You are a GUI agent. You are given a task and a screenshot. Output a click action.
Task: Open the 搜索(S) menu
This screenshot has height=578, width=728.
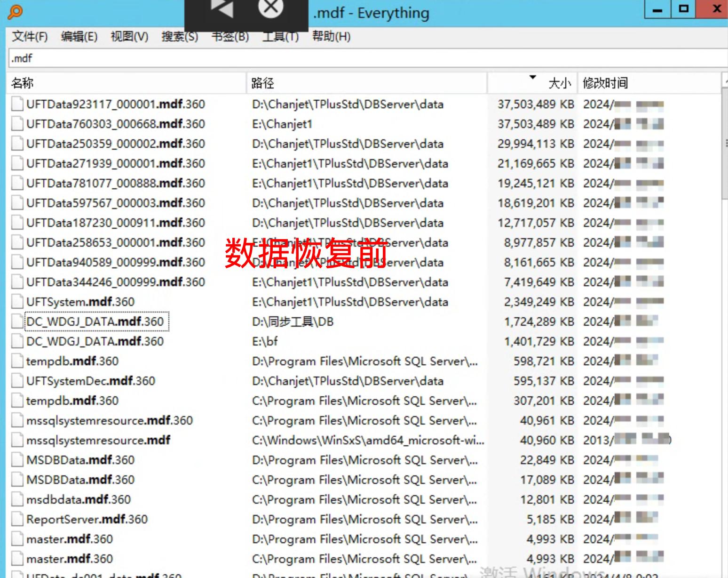pos(180,36)
